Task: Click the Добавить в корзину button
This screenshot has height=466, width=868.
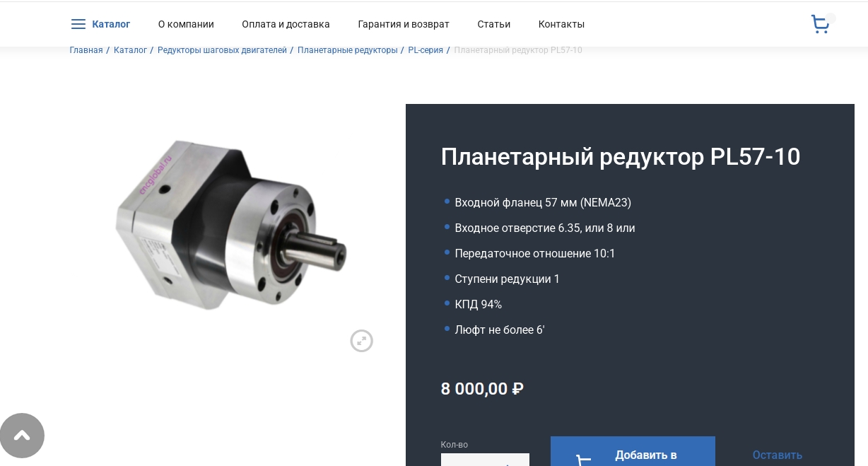Action: point(633,451)
